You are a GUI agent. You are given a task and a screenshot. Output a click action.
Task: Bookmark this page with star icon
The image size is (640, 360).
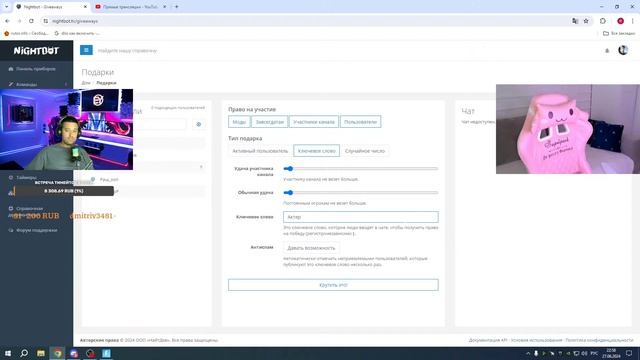586,21
